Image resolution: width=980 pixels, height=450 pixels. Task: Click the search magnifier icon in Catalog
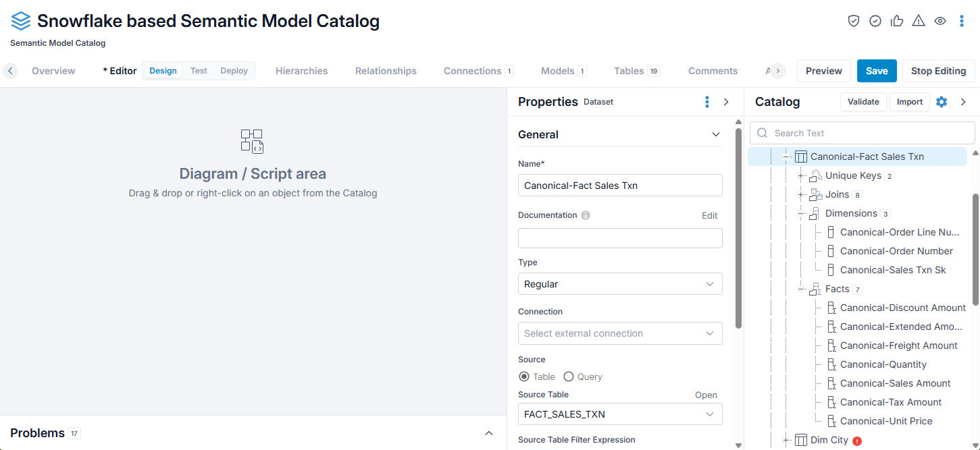click(763, 133)
